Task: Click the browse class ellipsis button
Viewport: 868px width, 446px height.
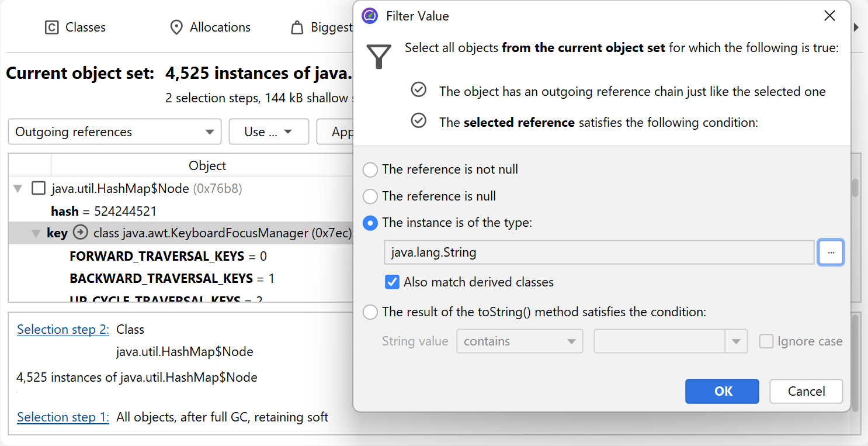Action: pos(831,253)
